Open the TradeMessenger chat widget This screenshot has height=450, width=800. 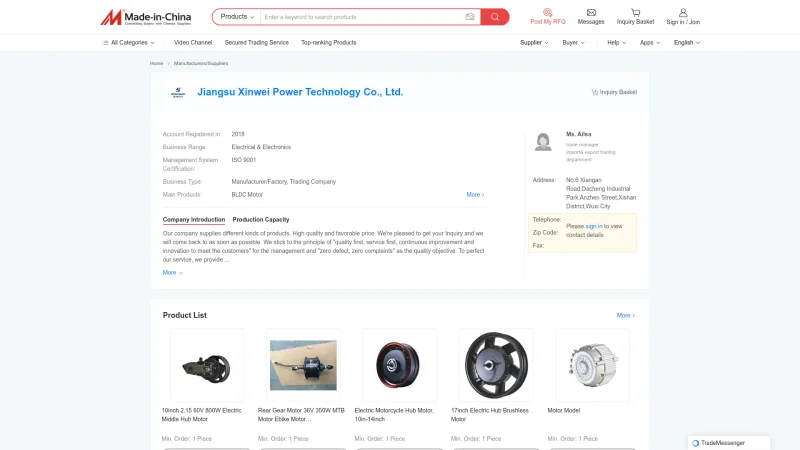(x=728, y=443)
